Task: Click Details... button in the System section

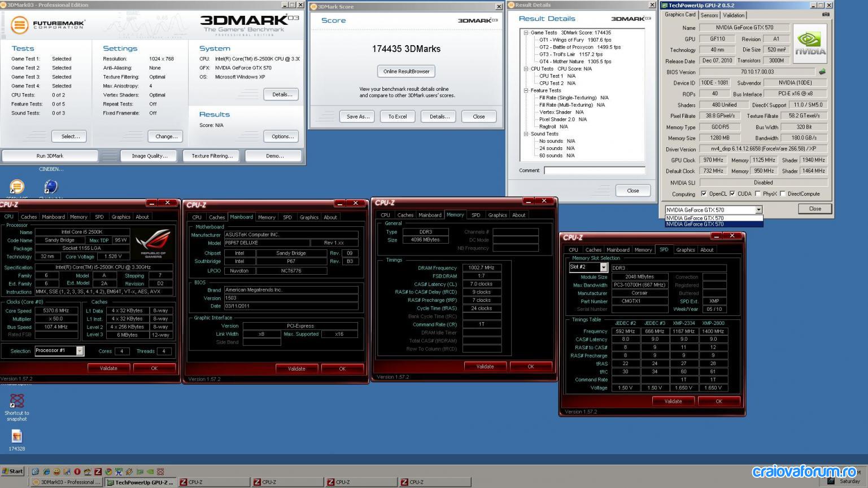Action: pyautogui.click(x=282, y=94)
